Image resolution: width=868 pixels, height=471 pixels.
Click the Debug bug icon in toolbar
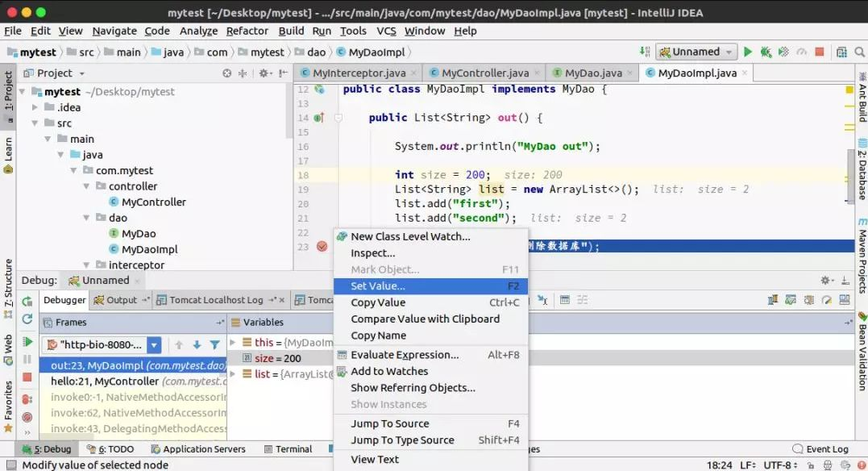766,52
